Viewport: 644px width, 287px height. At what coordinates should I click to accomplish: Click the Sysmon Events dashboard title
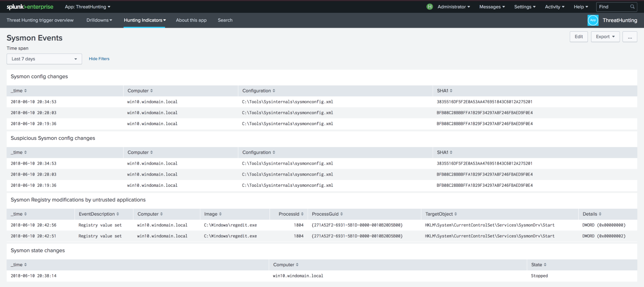pyautogui.click(x=34, y=38)
